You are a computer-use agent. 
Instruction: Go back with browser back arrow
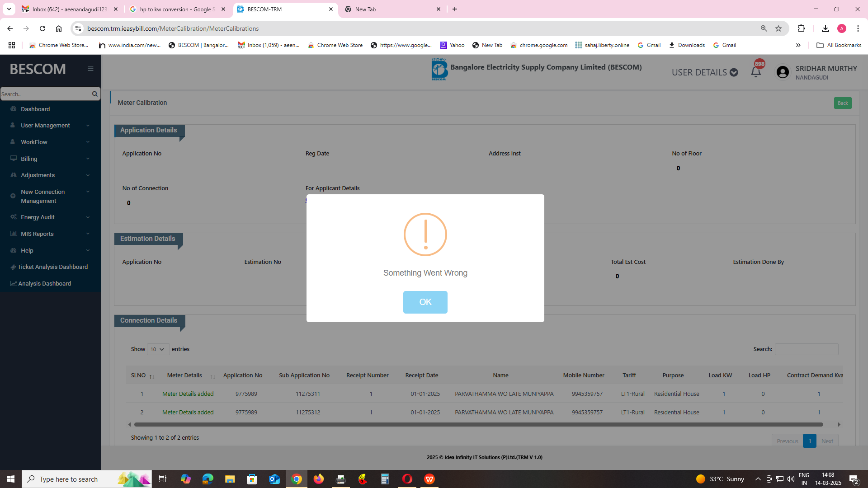pos(10,28)
